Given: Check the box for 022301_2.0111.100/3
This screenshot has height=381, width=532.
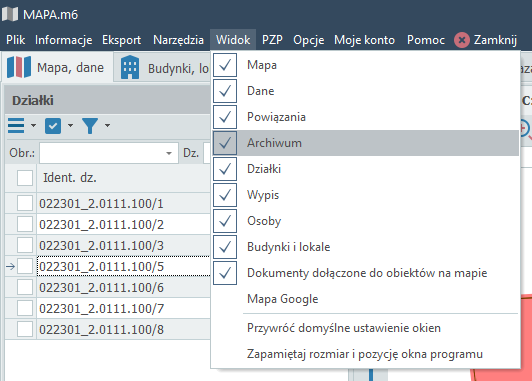Looking at the screenshot, I should [x=25, y=245].
